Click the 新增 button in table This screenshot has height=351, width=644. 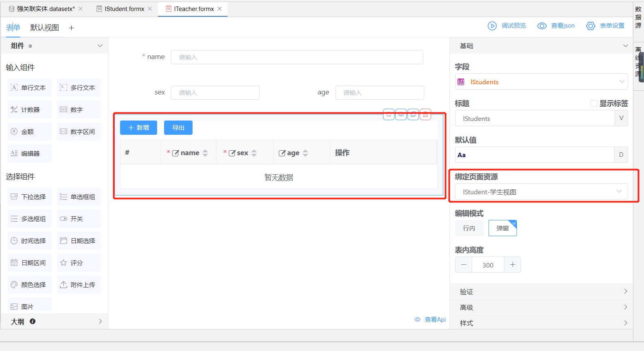pos(138,127)
